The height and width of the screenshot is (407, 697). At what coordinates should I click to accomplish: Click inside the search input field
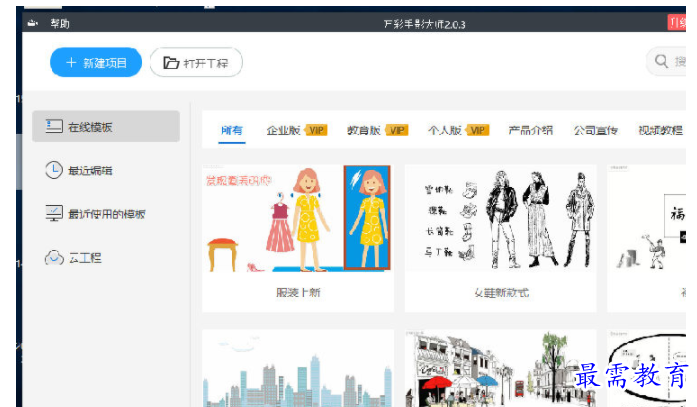coord(680,62)
